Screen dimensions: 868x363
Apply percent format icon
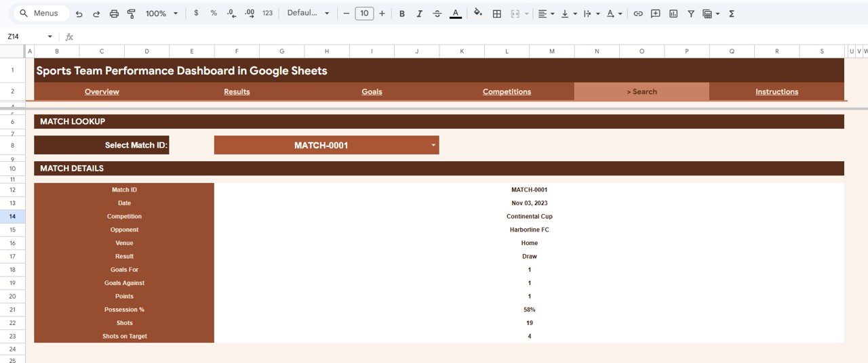tap(214, 14)
